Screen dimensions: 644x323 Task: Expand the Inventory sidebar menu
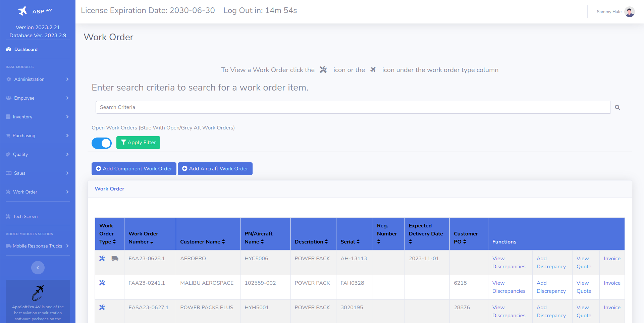click(38, 117)
